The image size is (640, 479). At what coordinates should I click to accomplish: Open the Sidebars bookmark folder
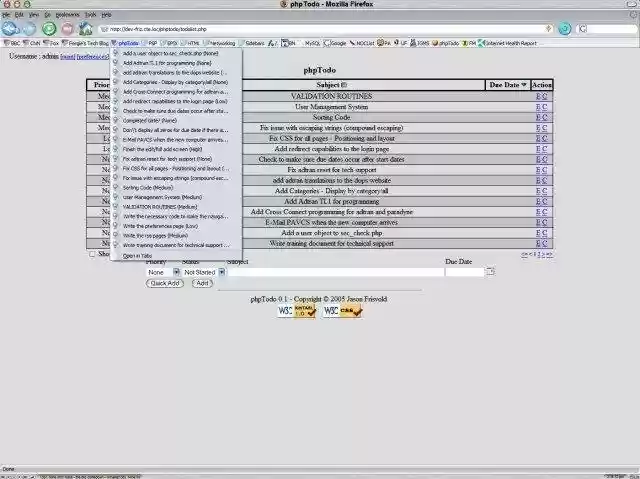pyautogui.click(x=252, y=43)
